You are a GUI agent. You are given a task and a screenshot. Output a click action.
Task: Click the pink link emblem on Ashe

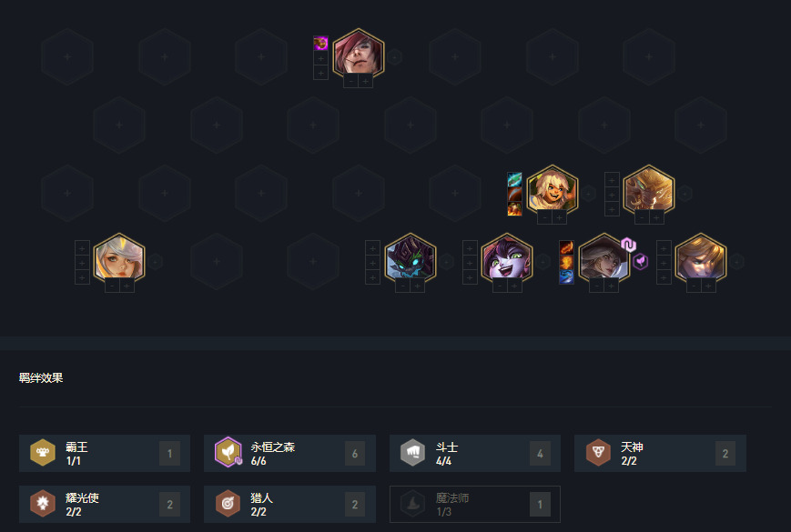coord(628,245)
